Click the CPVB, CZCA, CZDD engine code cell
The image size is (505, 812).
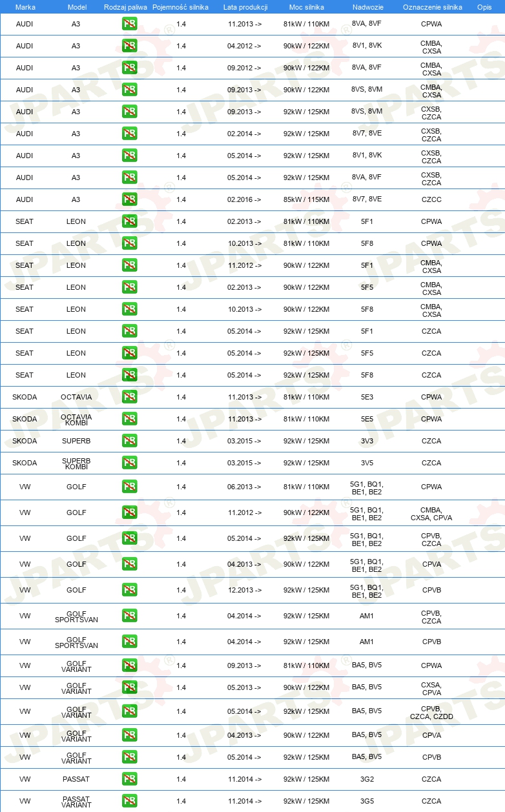click(x=431, y=712)
